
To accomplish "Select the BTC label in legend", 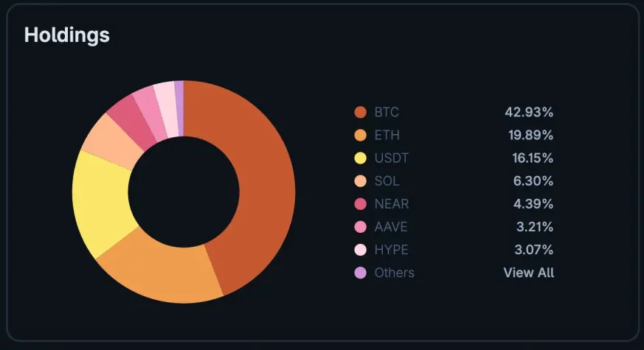I will coord(387,113).
